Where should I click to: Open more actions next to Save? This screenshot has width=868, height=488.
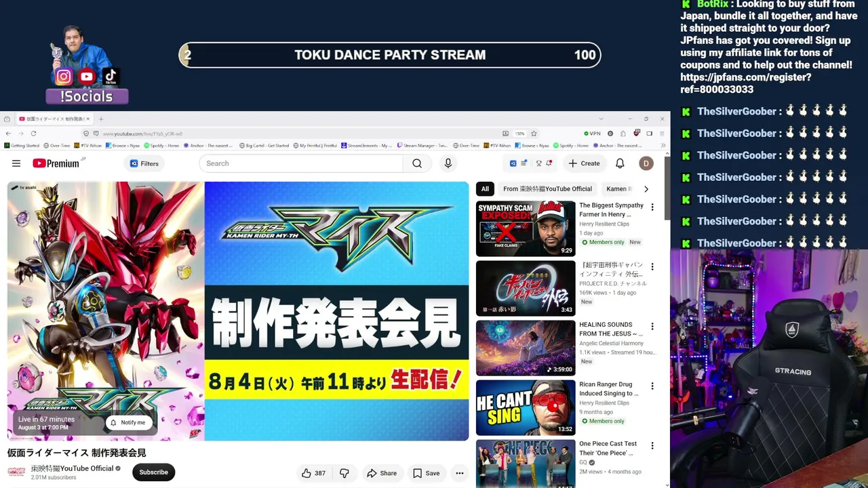click(460, 473)
